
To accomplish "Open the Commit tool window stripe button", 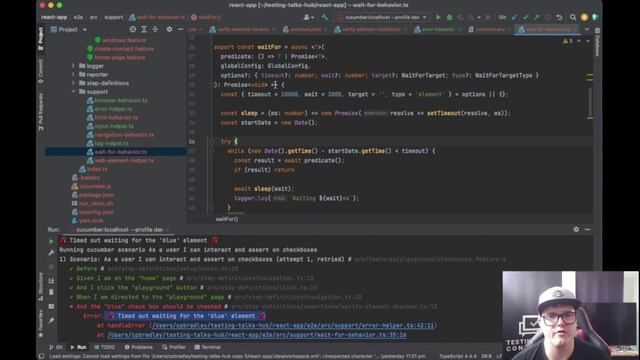I will click(x=41, y=71).
